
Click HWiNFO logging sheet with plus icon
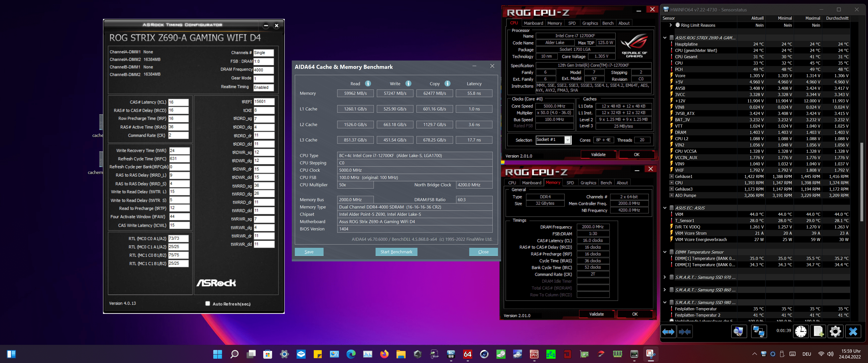pyautogui.click(x=818, y=331)
